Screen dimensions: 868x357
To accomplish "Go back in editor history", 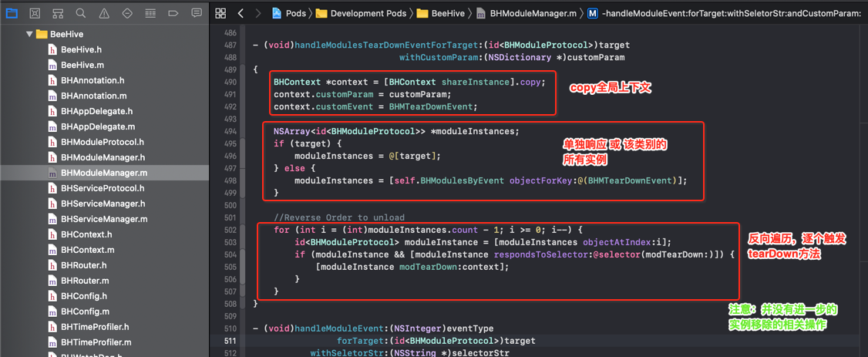I will 240,13.
